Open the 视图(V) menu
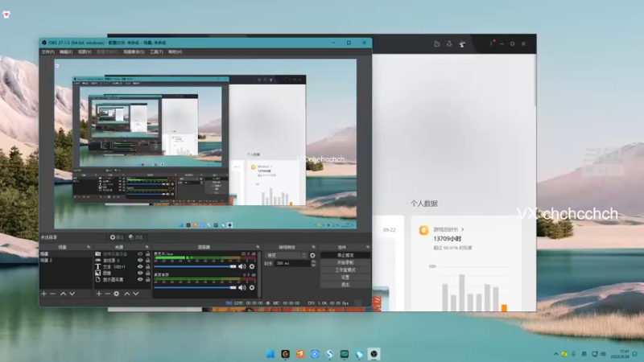 tap(85, 52)
